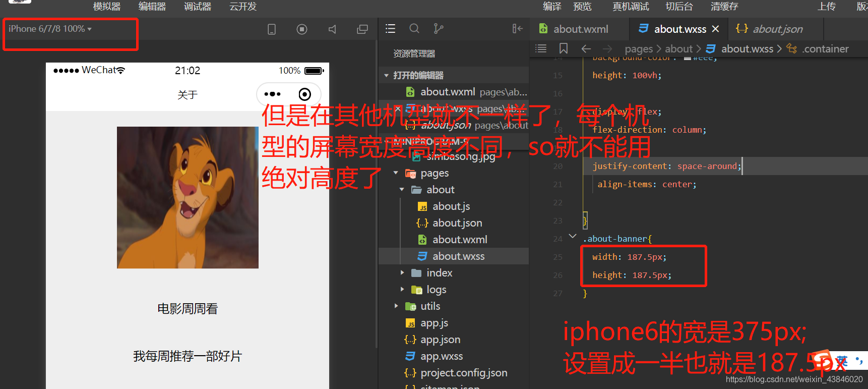This screenshot has height=389, width=868.
Task: Collapse the about folder
Action: (402, 190)
